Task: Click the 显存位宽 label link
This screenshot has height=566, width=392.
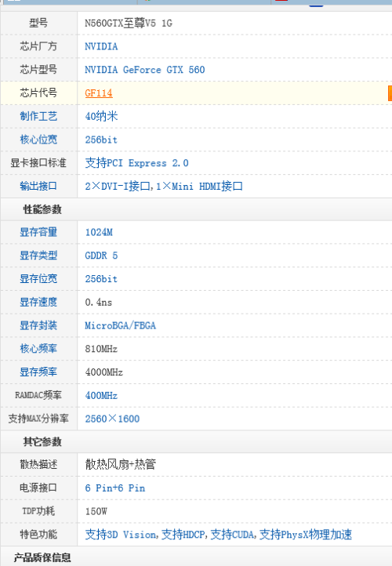Action: (38, 279)
